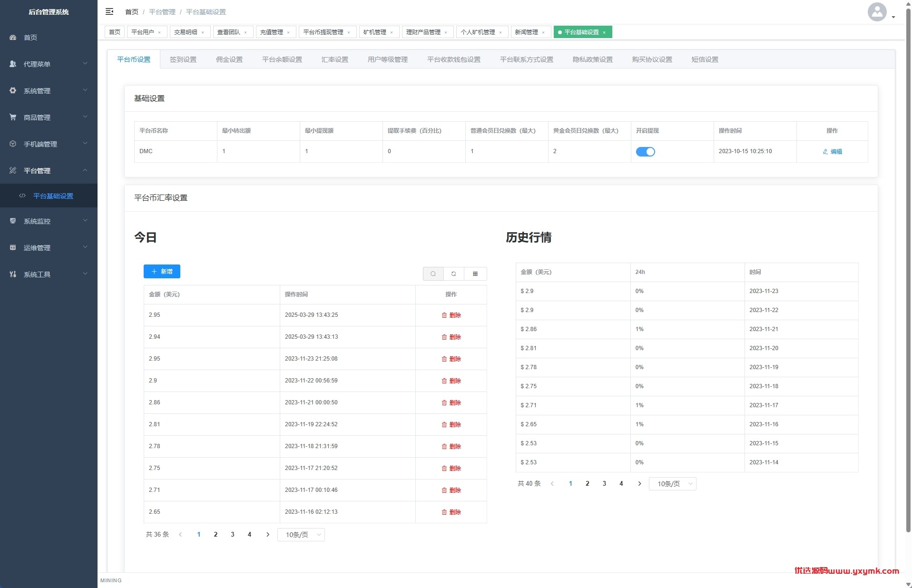Image resolution: width=912 pixels, height=588 pixels.
Task: Toggle the 开启提现 switch for DMC
Action: (646, 152)
